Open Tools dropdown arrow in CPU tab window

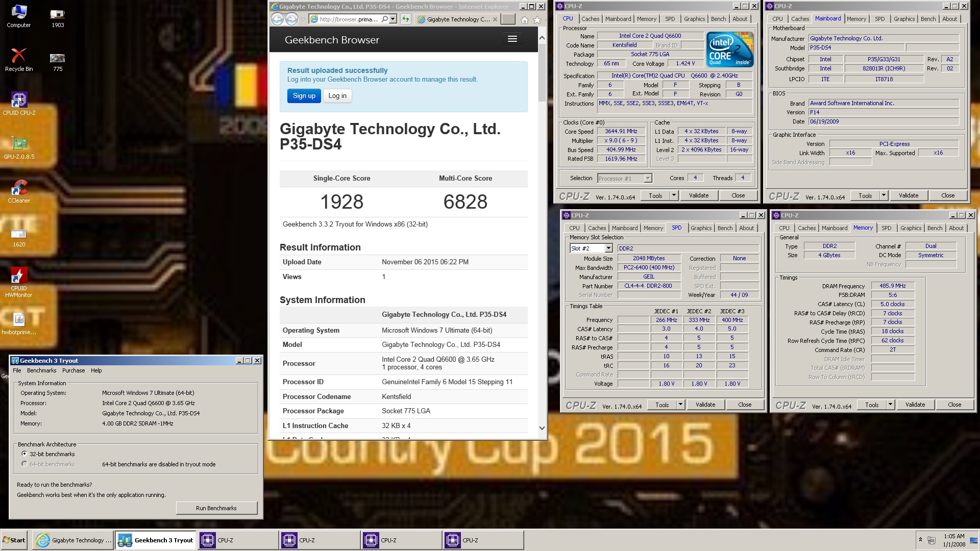[674, 195]
